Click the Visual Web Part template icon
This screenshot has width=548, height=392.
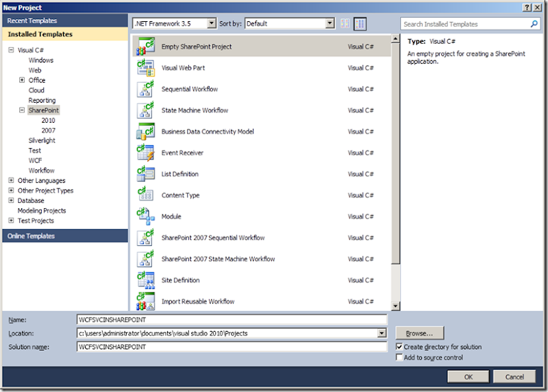click(145, 68)
